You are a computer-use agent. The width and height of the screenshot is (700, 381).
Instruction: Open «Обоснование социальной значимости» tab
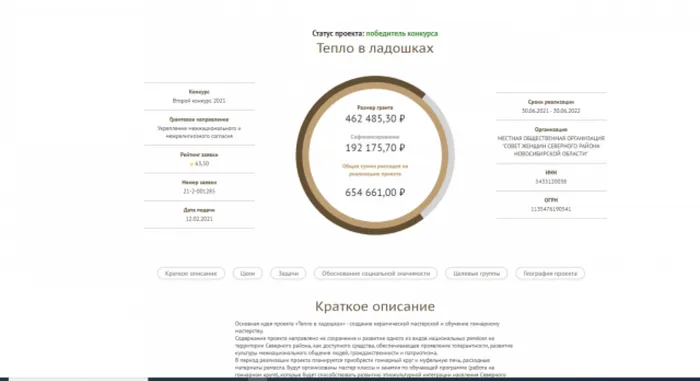pos(375,273)
